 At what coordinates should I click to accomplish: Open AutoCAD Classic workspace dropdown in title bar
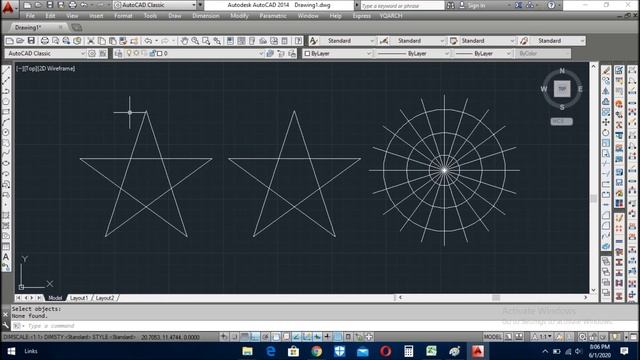point(194,5)
